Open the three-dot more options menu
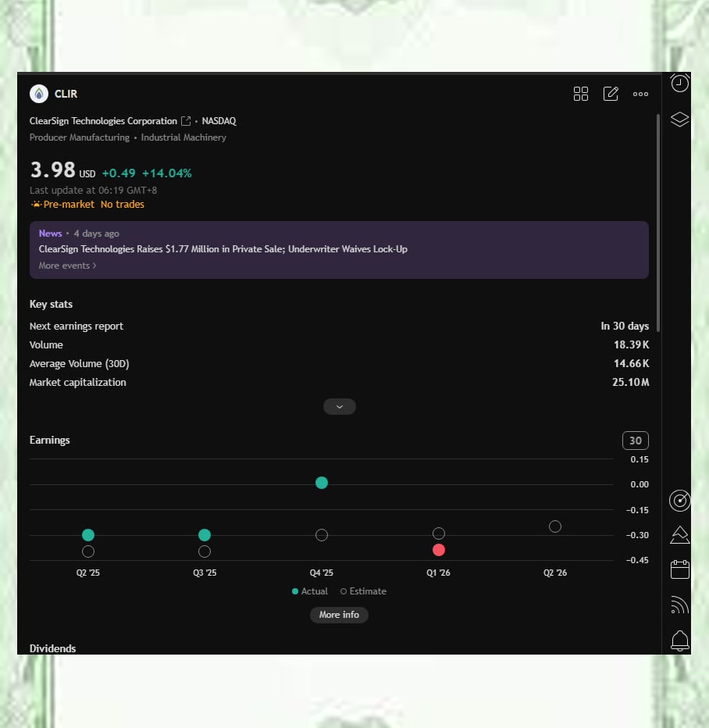 coord(640,95)
